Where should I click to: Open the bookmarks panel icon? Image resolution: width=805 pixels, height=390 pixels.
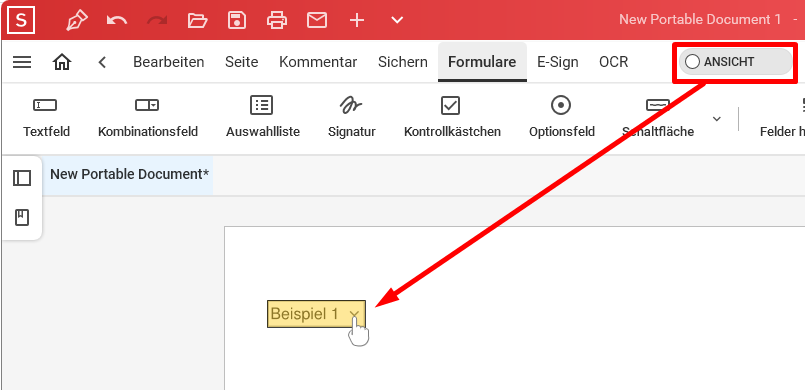[x=22, y=218]
